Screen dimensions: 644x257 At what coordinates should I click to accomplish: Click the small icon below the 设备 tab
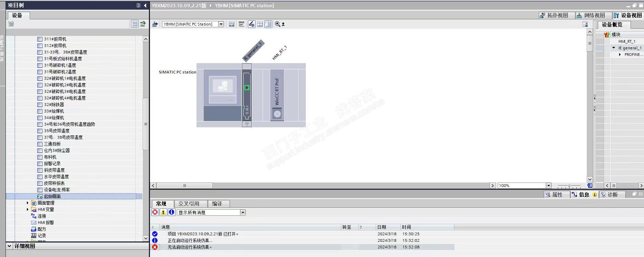[x=11, y=24]
